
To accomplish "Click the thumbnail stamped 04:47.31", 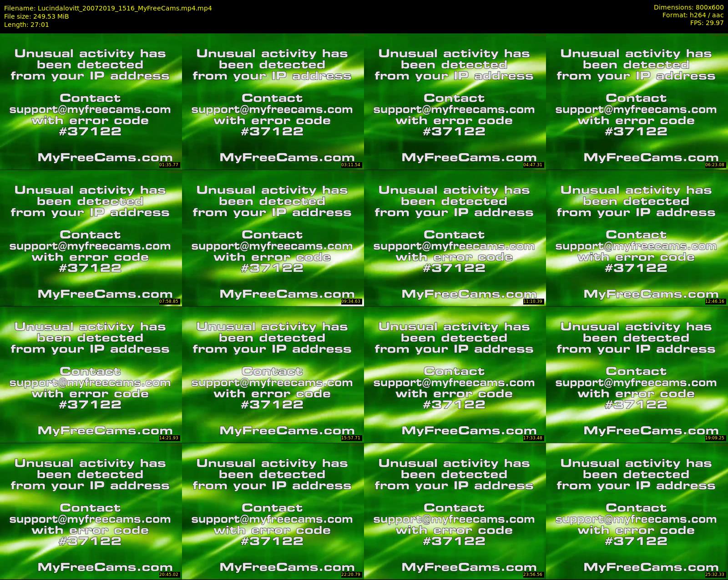I will (x=455, y=102).
